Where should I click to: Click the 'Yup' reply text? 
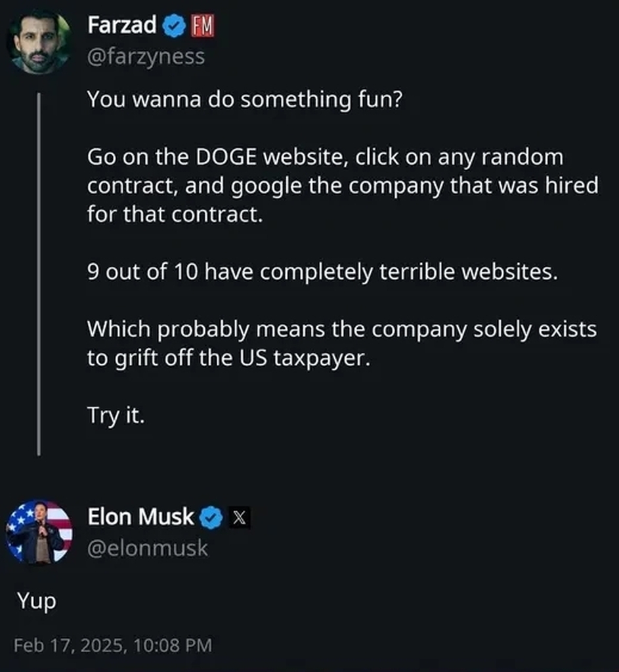click(36, 601)
